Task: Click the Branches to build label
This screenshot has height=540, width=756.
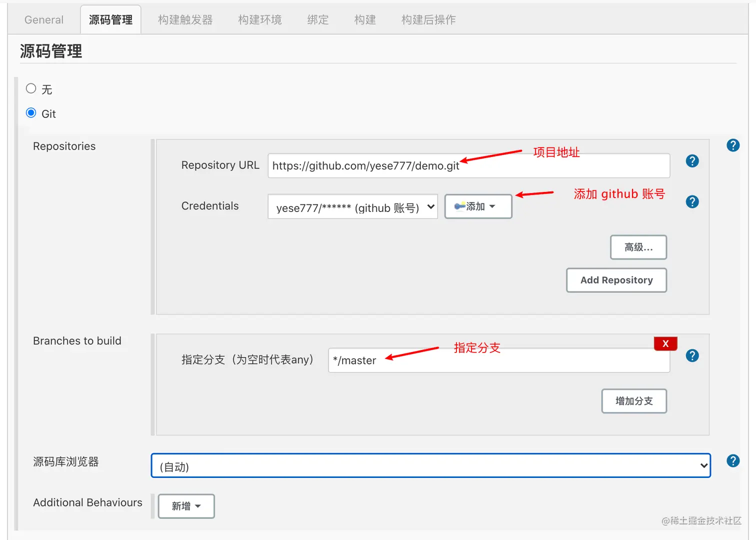Action: pos(77,340)
